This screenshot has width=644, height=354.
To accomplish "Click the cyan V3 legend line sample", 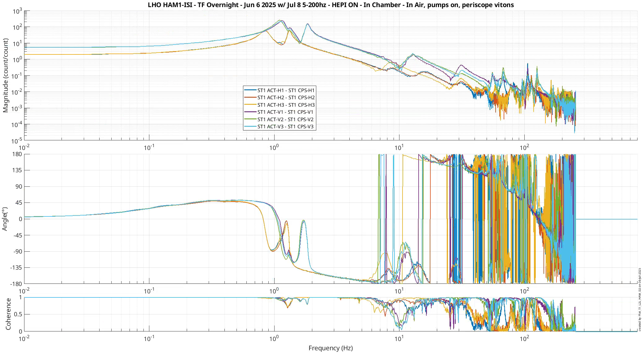I will click(x=250, y=126).
